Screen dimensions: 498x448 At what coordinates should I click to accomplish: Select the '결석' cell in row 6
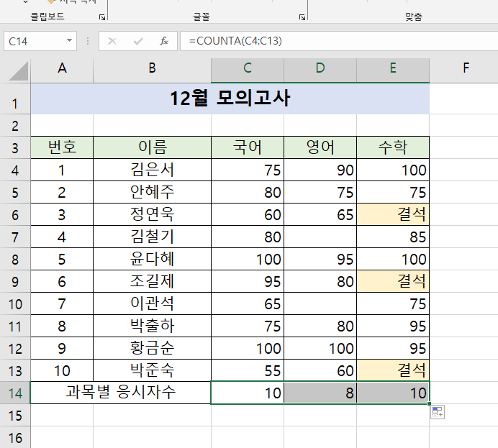[393, 214]
